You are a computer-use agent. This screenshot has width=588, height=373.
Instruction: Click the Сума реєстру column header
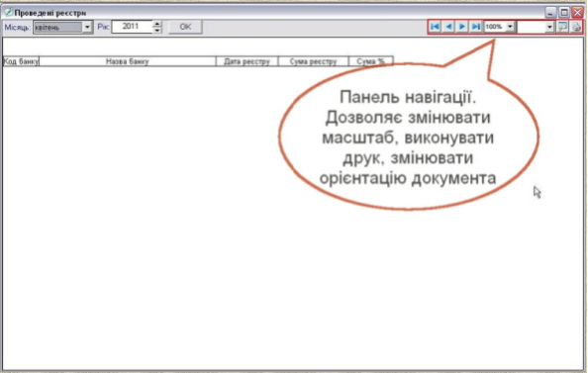tap(313, 61)
